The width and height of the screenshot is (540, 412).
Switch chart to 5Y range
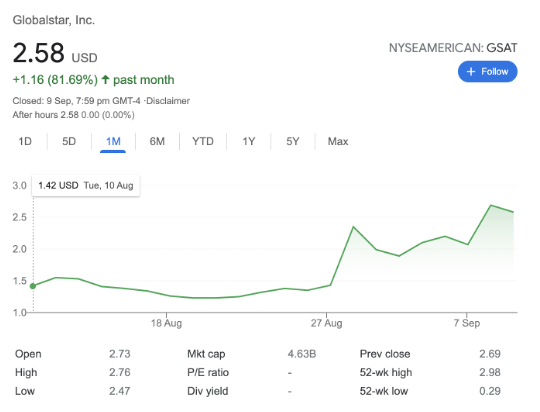pyautogui.click(x=293, y=142)
